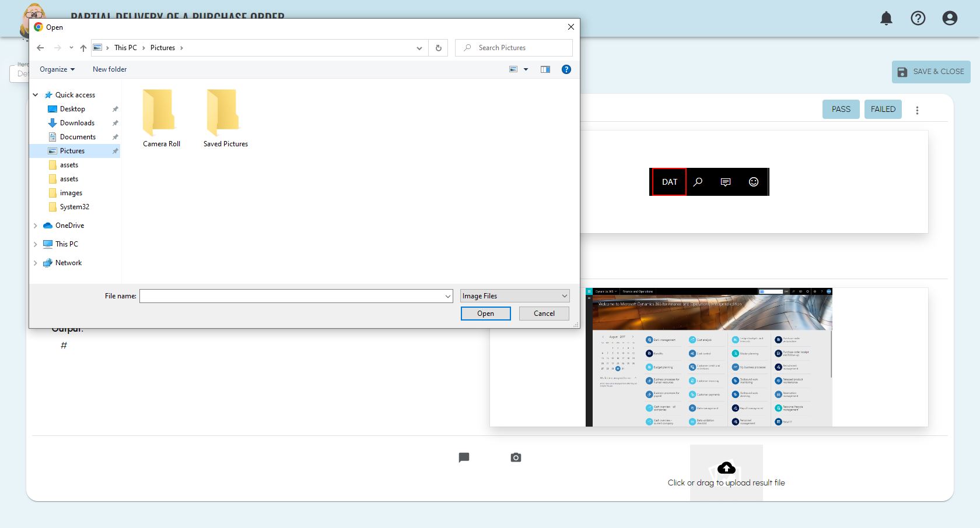
Task: Open the user account profile icon
Action: click(x=949, y=19)
